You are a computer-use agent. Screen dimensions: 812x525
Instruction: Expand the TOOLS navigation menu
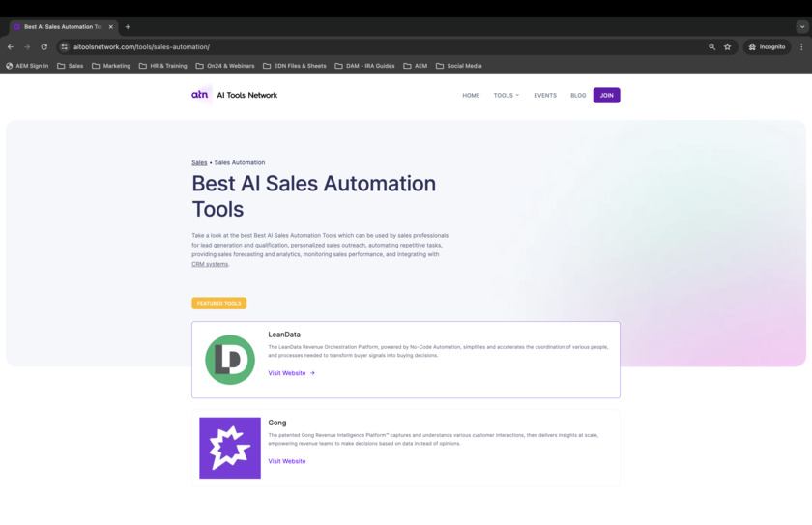pyautogui.click(x=506, y=96)
